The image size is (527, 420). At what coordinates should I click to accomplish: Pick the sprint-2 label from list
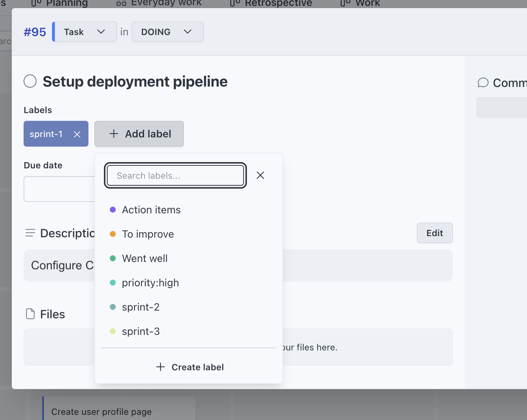[x=141, y=307]
